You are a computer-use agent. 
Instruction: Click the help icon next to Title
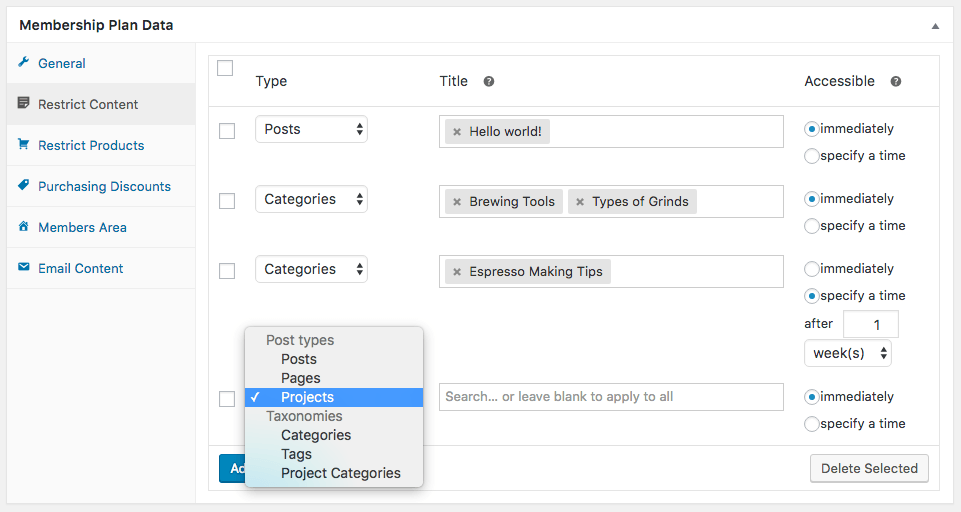[x=489, y=82]
